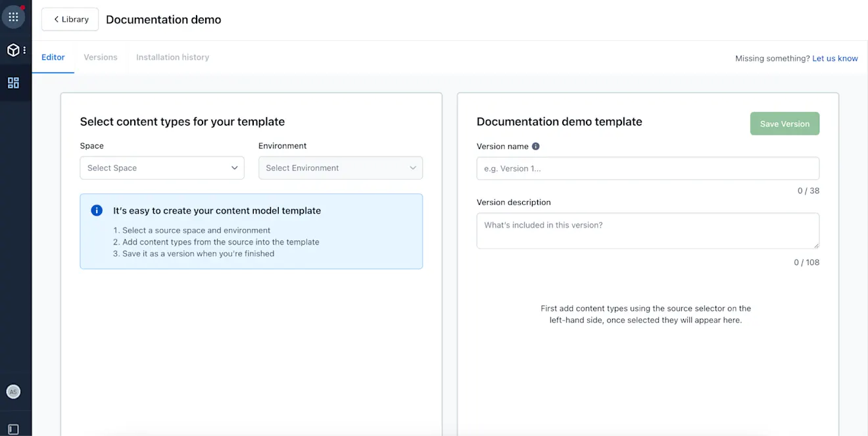Click the "Select content types for your template" heading
This screenshot has height=436, width=868.
(x=182, y=122)
